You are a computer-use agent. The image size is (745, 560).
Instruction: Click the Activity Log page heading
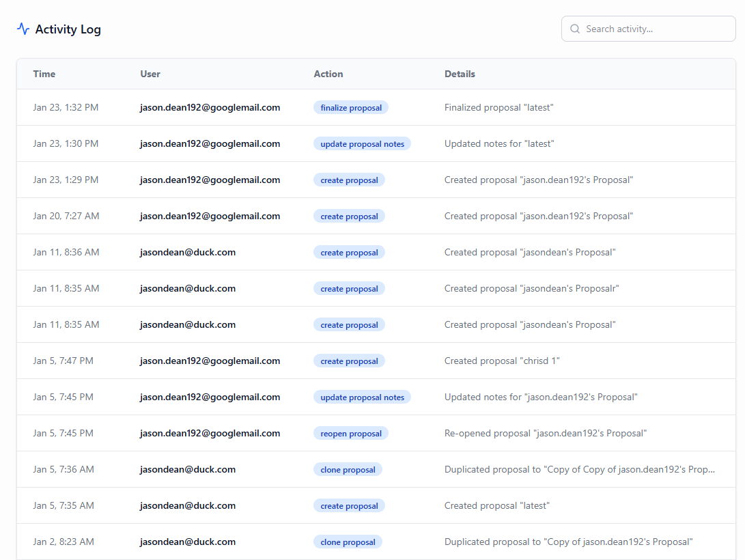[68, 29]
